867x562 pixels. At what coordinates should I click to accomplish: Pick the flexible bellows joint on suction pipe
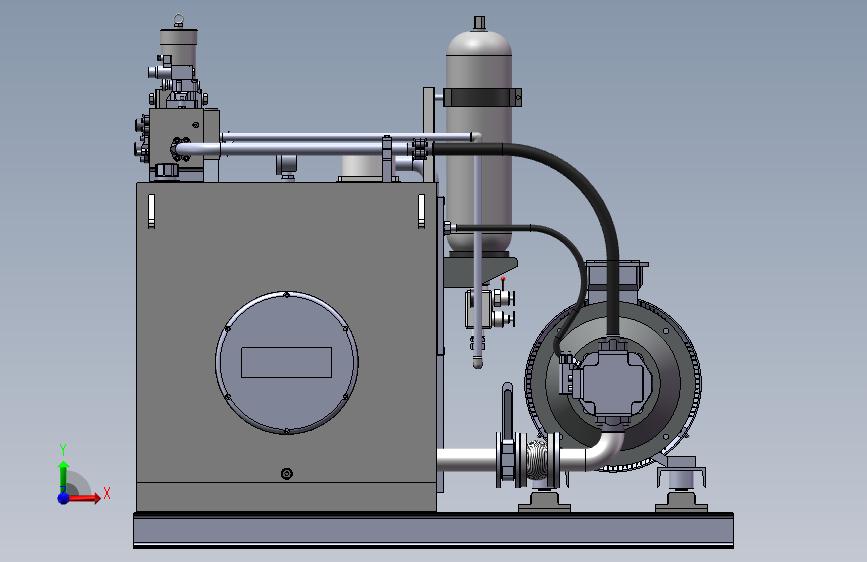(536, 460)
